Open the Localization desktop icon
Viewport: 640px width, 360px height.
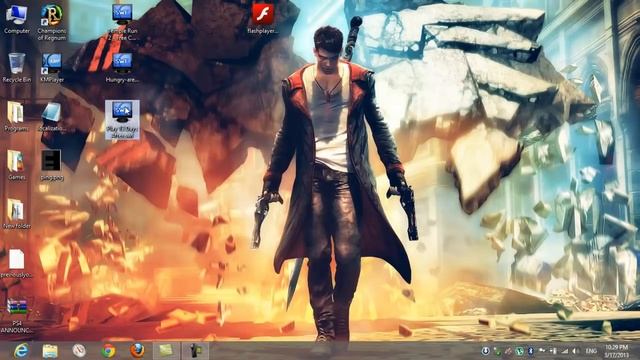coord(52,116)
